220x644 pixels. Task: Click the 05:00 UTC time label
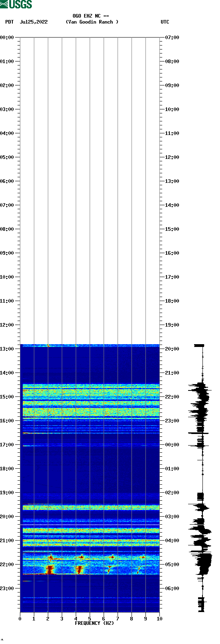coord(172,565)
